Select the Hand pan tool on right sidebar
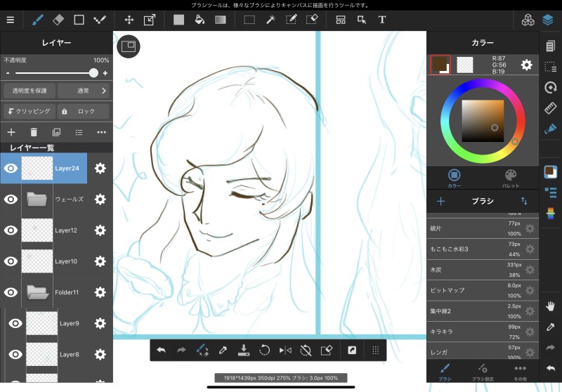The width and height of the screenshot is (562, 392). [551, 306]
